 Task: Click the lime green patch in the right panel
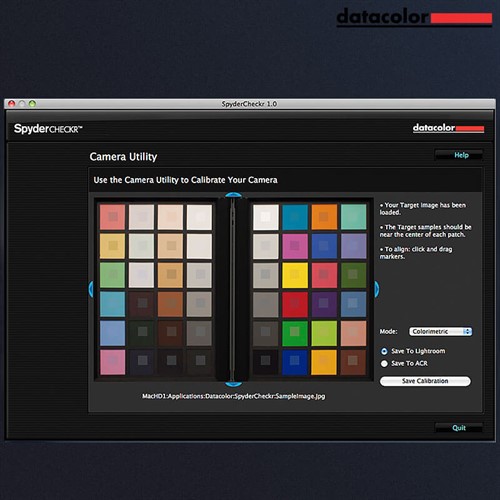tap(324, 333)
